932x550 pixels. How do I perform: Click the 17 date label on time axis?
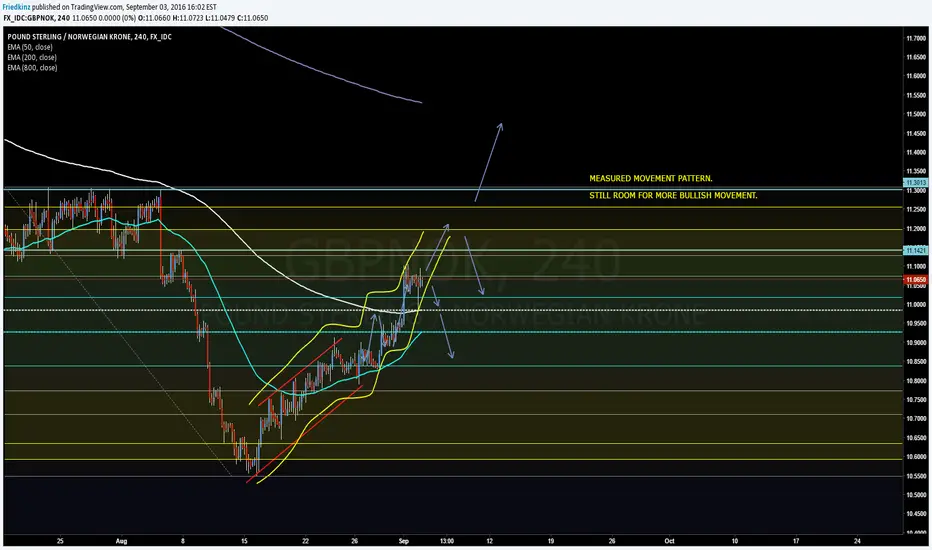796,541
